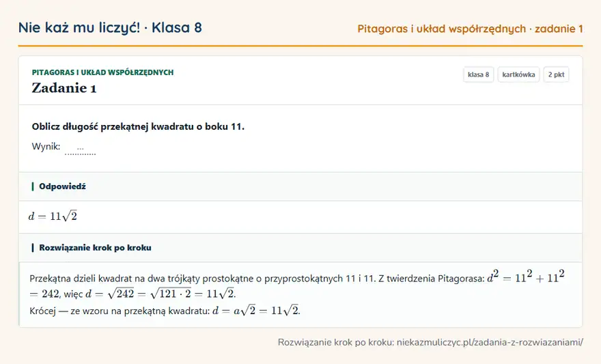
Task: Click the 'Zadanie 1' heading
Action: 64,87
